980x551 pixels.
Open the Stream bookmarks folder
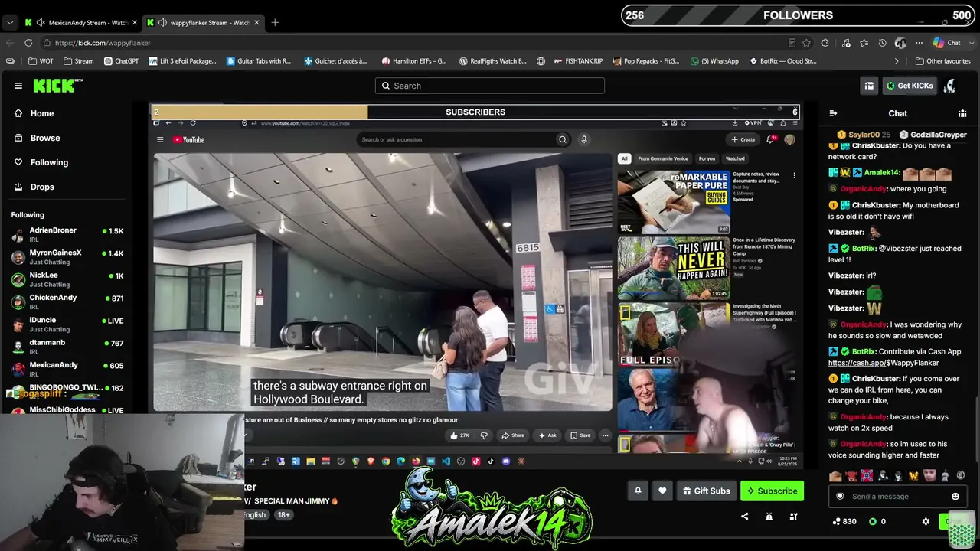click(x=79, y=61)
